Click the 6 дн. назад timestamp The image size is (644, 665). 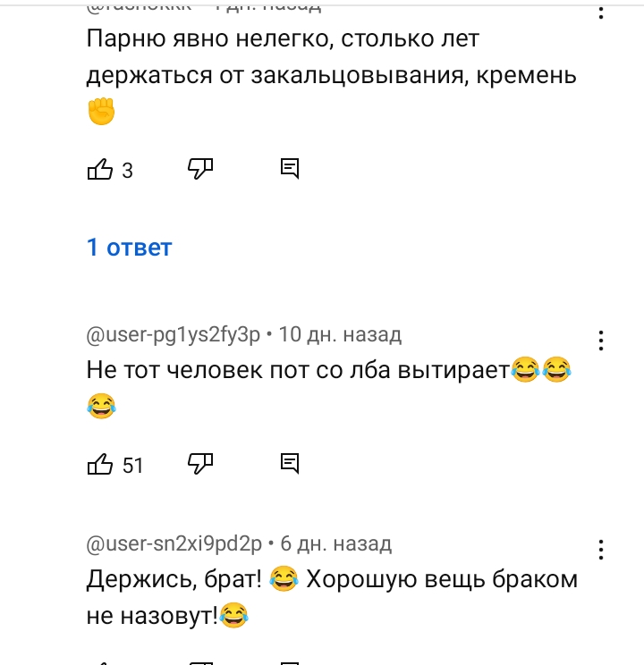click(x=335, y=543)
